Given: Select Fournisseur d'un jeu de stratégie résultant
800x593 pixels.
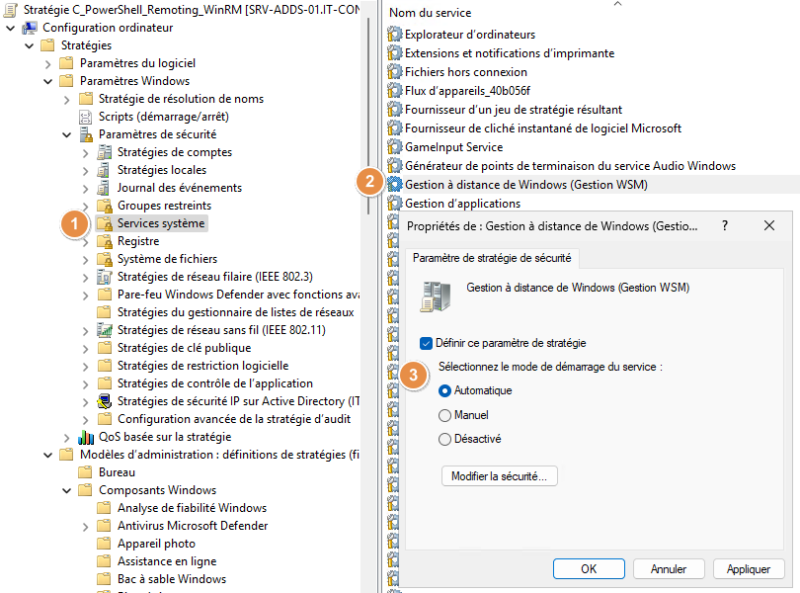Looking at the screenshot, I should tap(513, 110).
